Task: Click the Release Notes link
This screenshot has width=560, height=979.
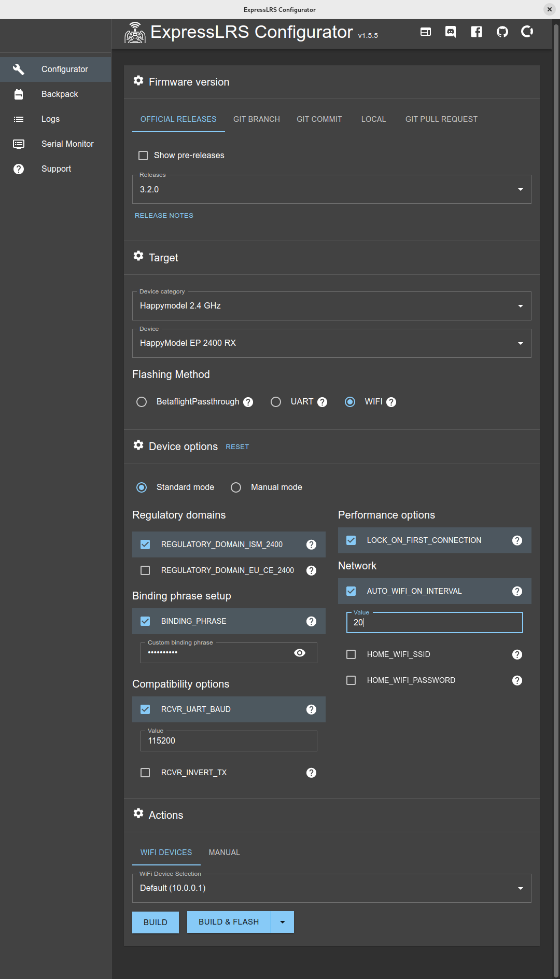Action: tap(164, 216)
